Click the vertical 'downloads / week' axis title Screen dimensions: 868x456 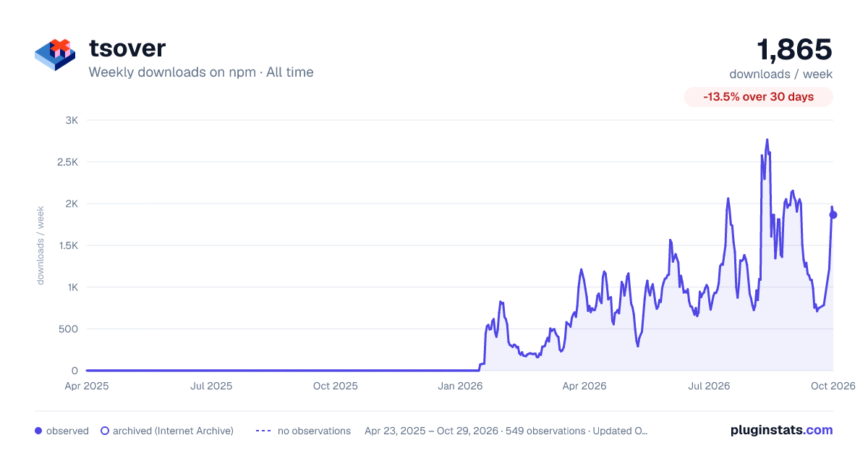(x=41, y=245)
